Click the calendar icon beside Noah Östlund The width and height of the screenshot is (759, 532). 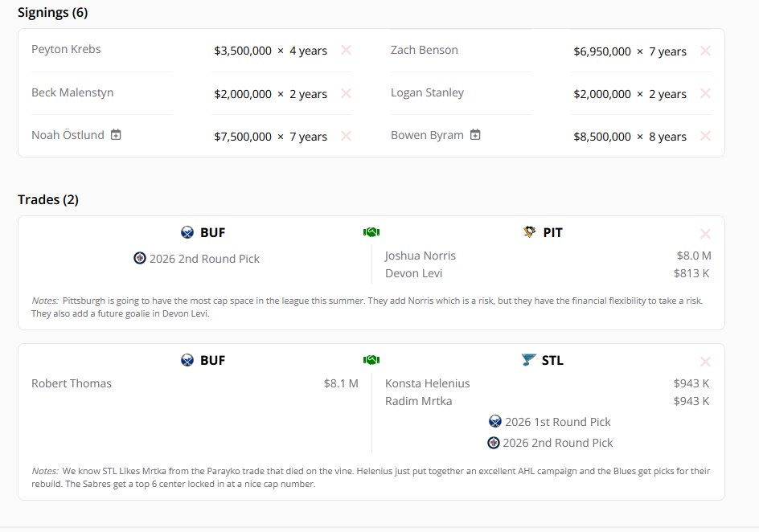point(116,134)
